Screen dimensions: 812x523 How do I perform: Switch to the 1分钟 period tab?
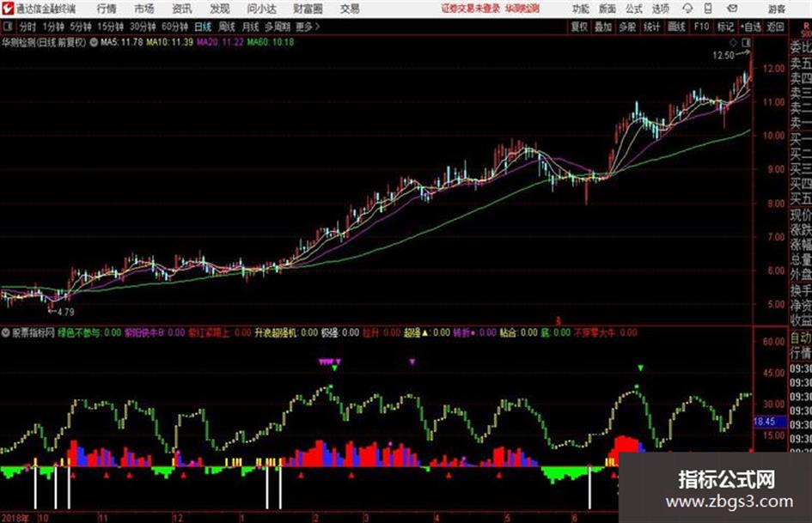pos(52,27)
